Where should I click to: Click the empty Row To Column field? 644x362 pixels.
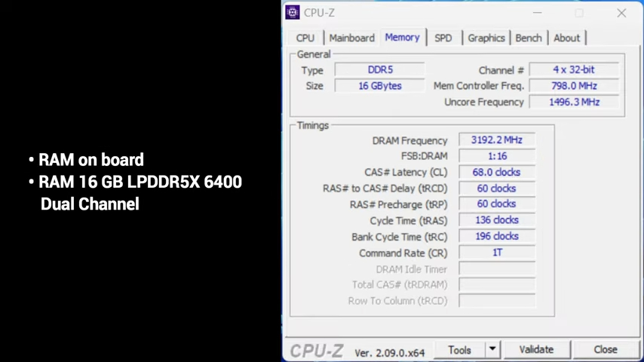[x=497, y=301]
